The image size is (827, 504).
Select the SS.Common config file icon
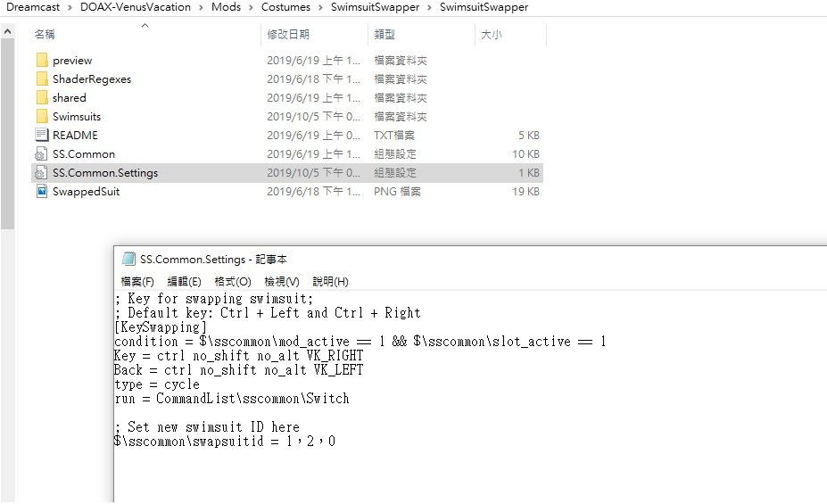pyautogui.click(x=42, y=154)
